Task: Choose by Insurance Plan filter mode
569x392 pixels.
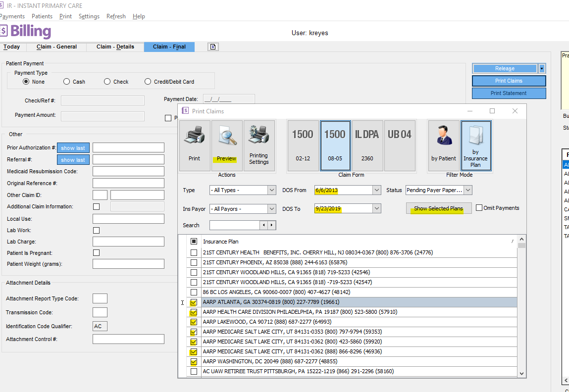Action: point(475,146)
